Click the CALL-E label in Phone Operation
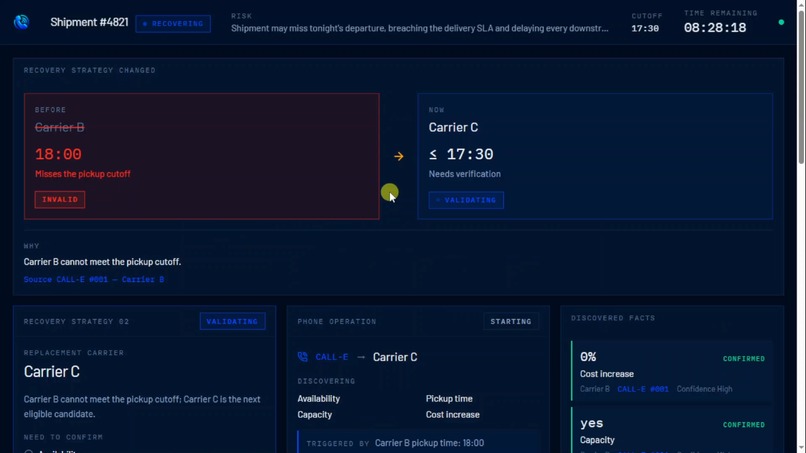Viewport: 806px width, 453px height. pos(332,357)
